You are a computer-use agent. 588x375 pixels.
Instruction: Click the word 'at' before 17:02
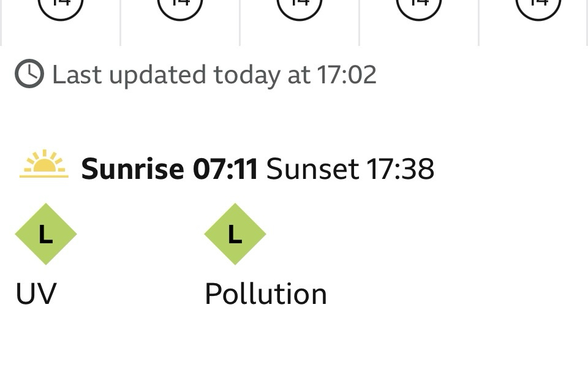[298, 75]
